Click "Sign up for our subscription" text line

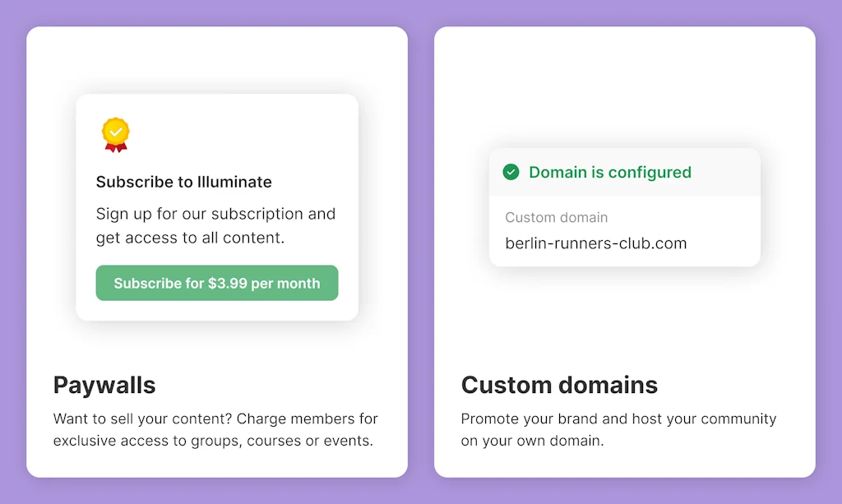215,214
